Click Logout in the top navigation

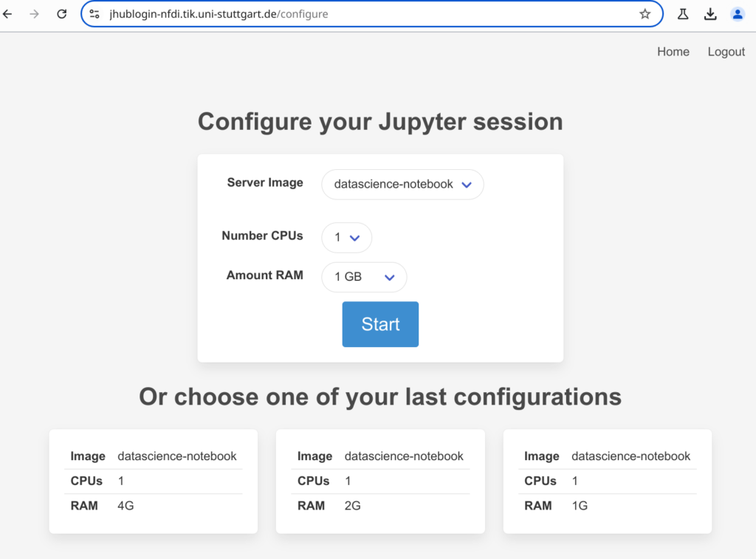coord(726,52)
